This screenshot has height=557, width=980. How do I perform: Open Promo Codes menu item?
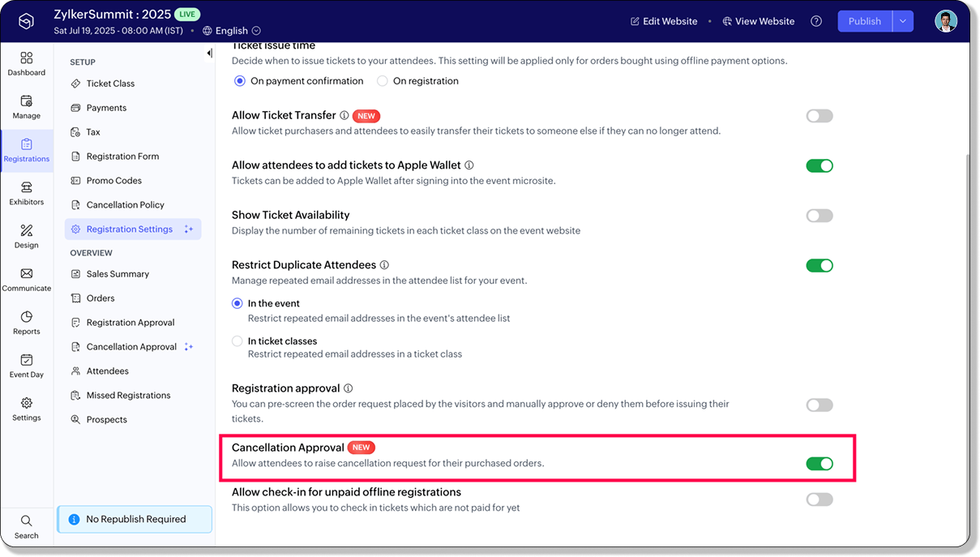coord(106,181)
